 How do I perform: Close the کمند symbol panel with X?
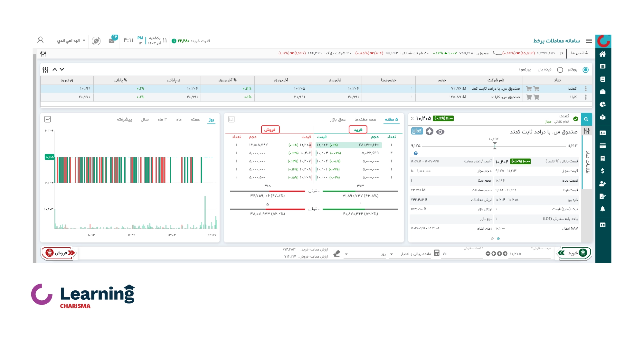pos(412,118)
